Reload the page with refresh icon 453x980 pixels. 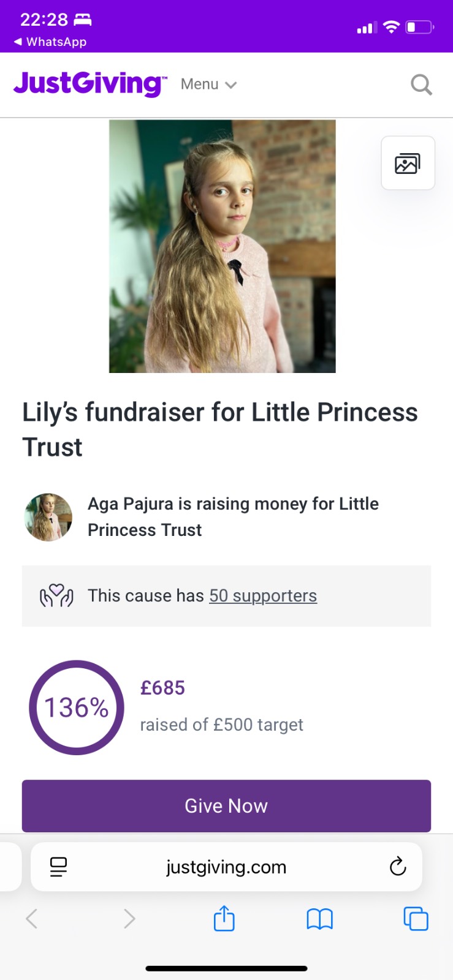click(x=398, y=866)
